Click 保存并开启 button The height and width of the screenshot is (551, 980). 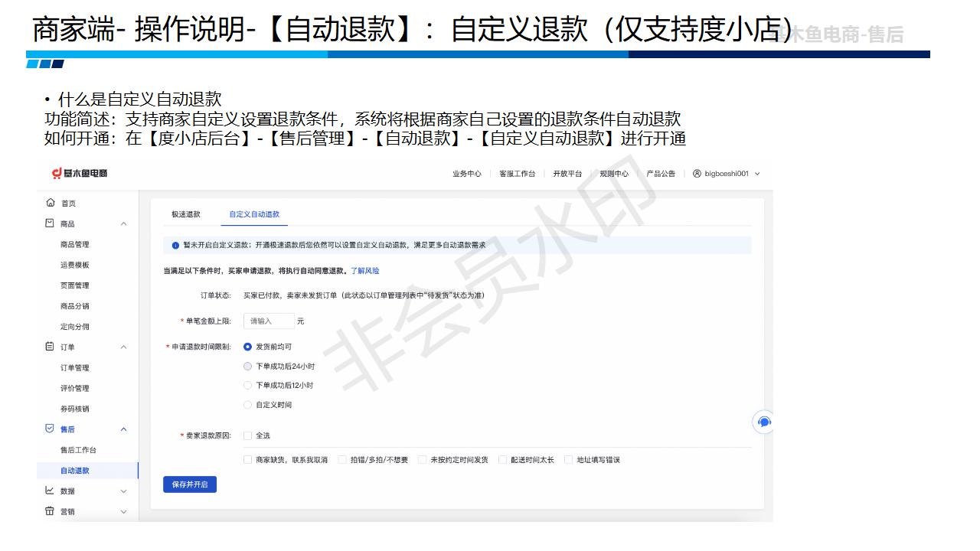point(190,484)
